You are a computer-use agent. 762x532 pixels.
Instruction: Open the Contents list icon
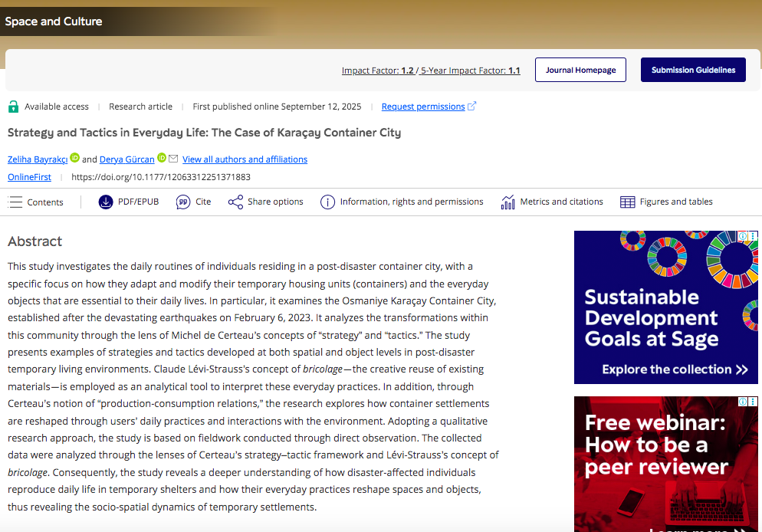click(15, 202)
